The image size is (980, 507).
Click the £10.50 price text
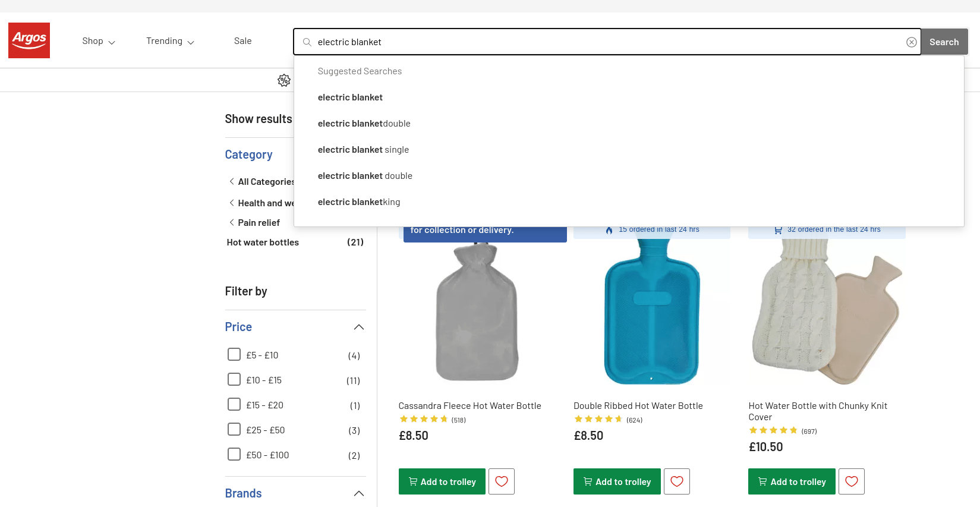coord(765,447)
